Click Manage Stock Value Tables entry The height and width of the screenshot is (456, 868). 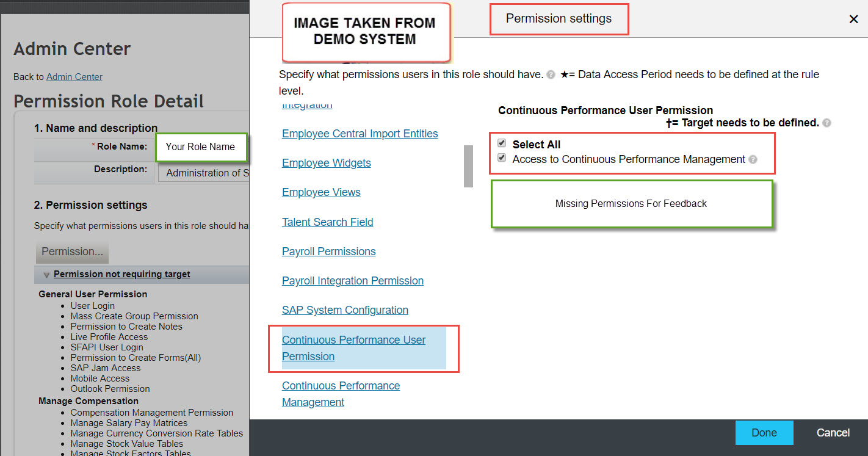pos(126,444)
